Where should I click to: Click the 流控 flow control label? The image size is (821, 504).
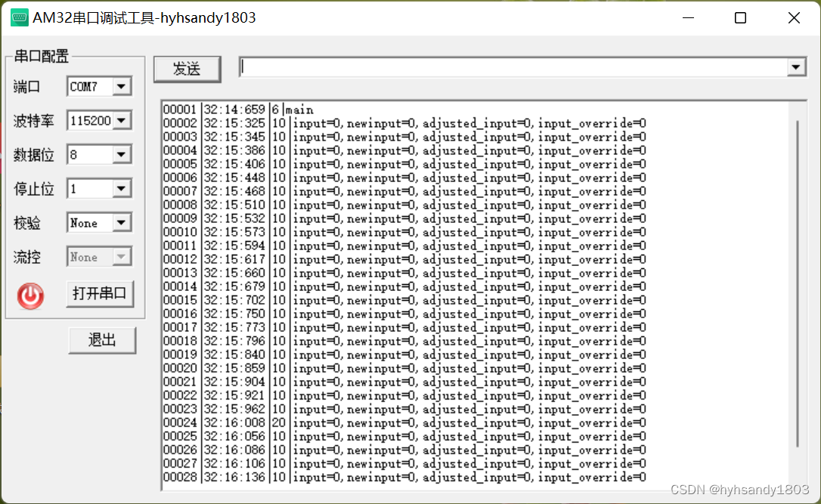point(26,258)
